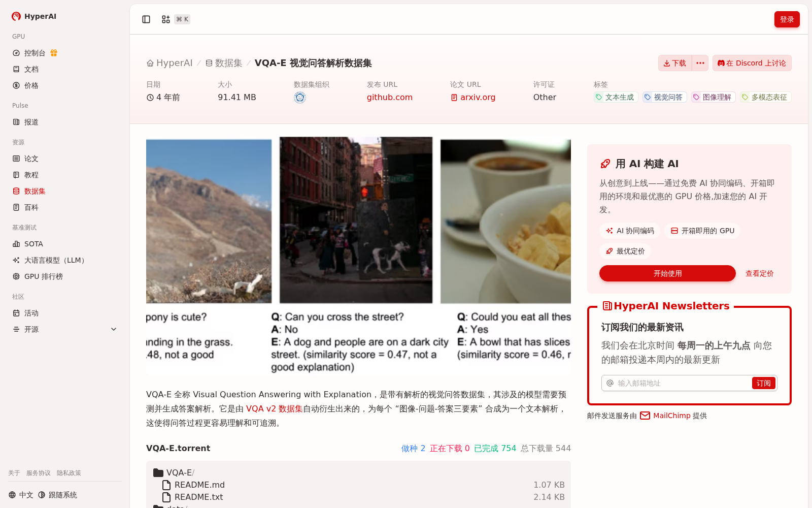Change language via 中文 selector

pos(21,495)
